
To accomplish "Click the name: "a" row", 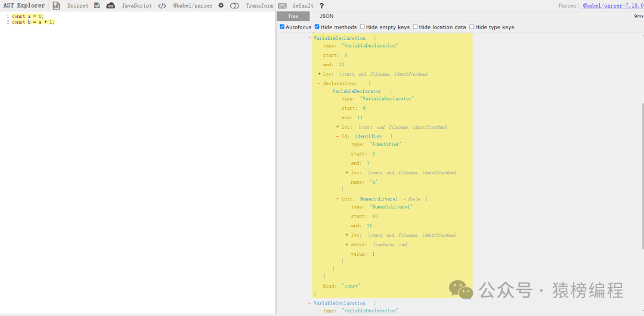I will [x=364, y=182].
